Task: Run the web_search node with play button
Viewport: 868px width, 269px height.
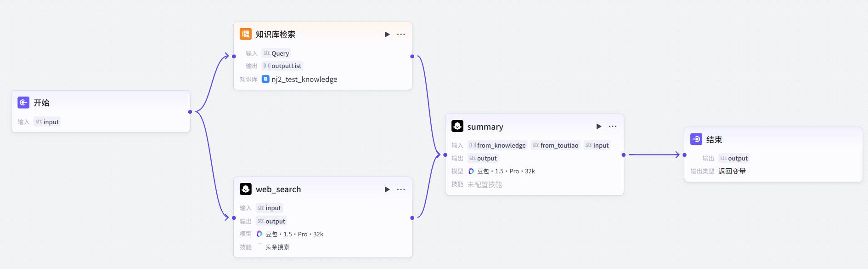Action: point(387,189)
